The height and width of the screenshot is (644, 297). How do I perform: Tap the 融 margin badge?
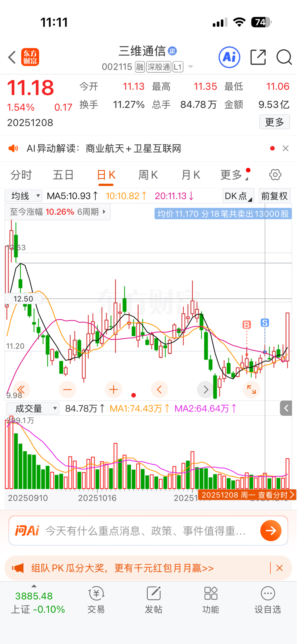coord(140,67)
